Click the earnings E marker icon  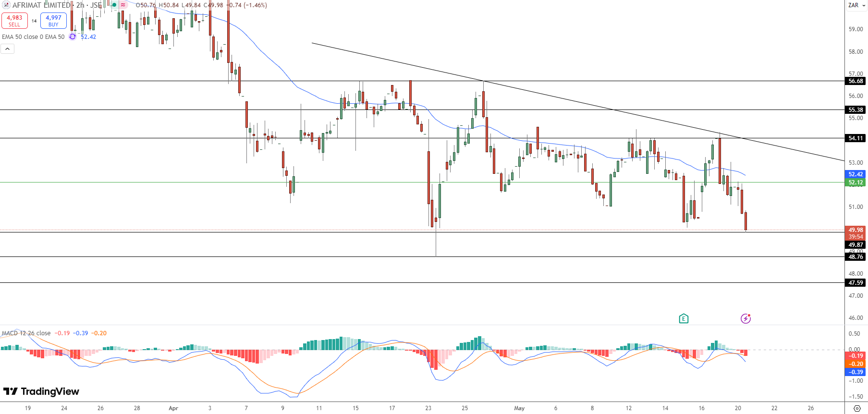(x=684, y=318)
